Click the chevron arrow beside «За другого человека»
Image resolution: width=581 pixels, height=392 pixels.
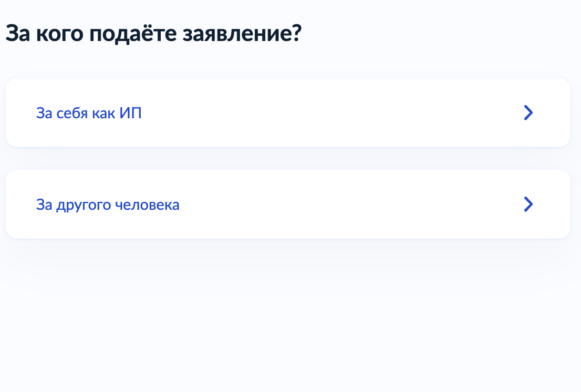[x=528, y=204]
